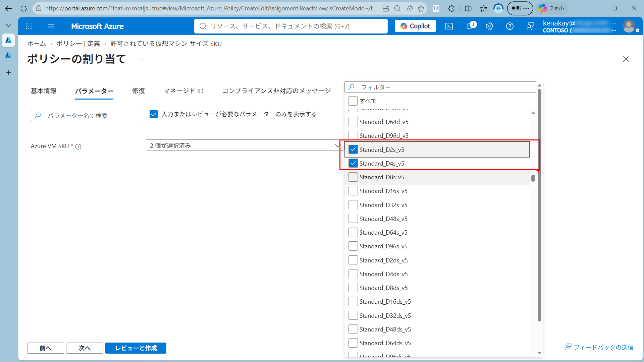Check Standard_D8s_v5
644x362 pixels.
click(x=353, y=177)
